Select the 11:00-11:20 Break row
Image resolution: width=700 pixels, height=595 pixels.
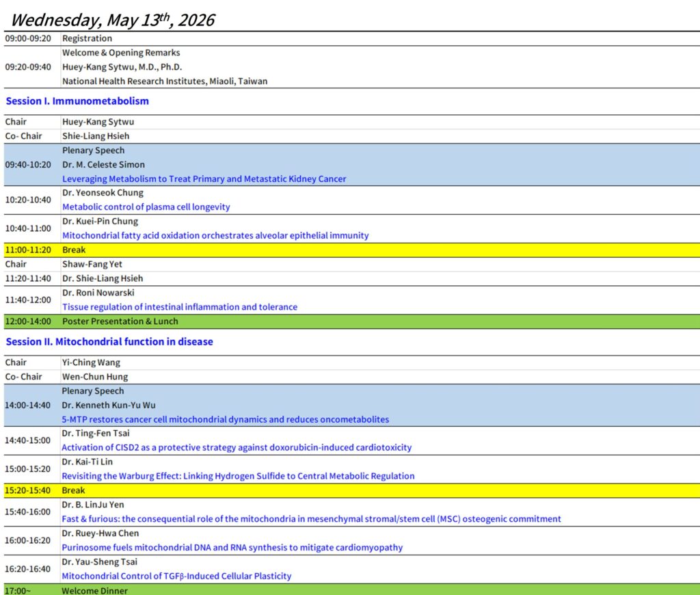point(74,250)
